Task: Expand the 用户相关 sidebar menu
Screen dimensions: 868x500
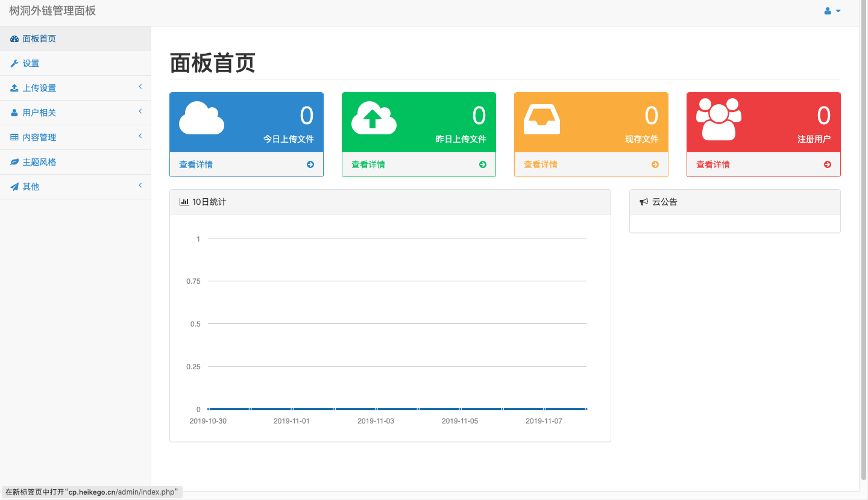Action: 75,112
